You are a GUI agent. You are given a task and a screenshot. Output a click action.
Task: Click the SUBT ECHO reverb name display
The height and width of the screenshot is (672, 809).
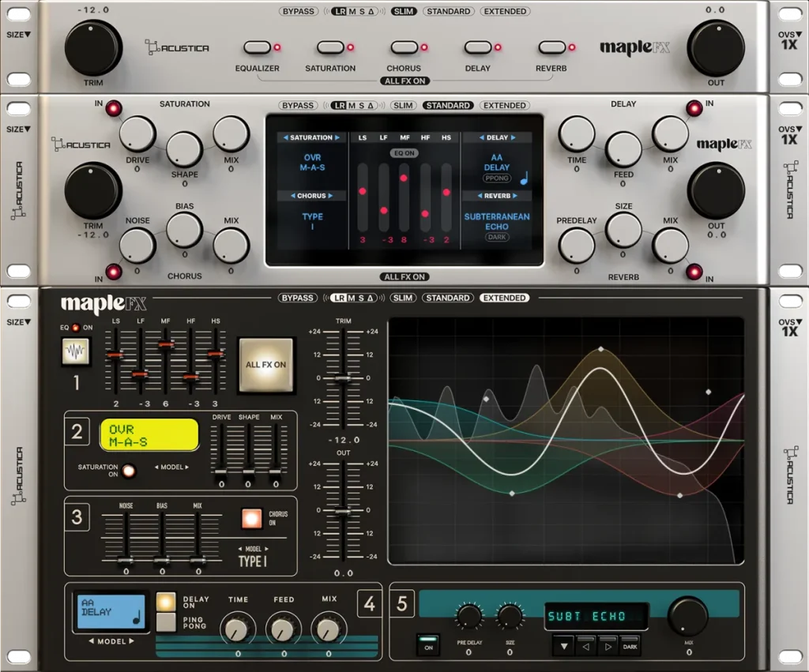(x=596, y=615)
